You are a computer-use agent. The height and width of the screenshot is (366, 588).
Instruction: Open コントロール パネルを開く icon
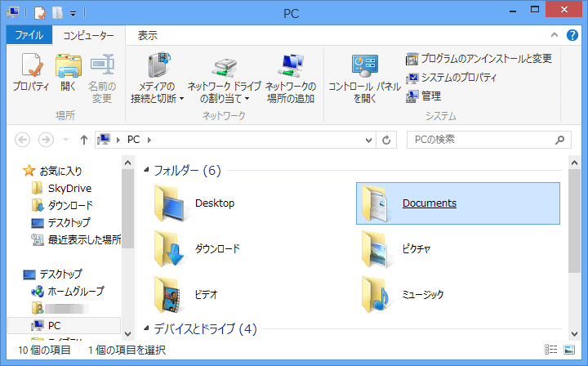pos(364,65)
